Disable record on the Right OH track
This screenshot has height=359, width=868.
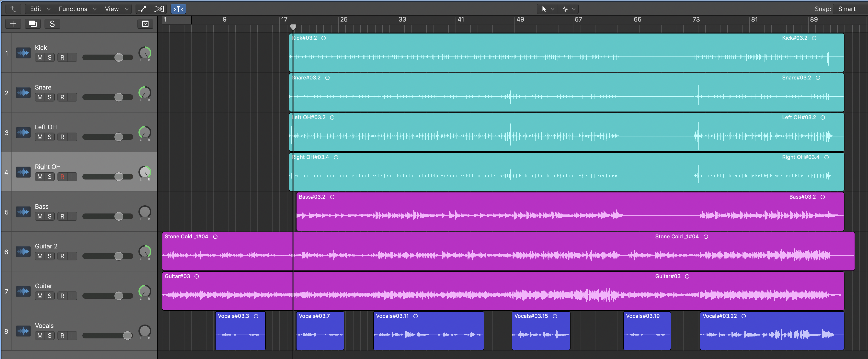pyautogui.click(x=62, y=177)
